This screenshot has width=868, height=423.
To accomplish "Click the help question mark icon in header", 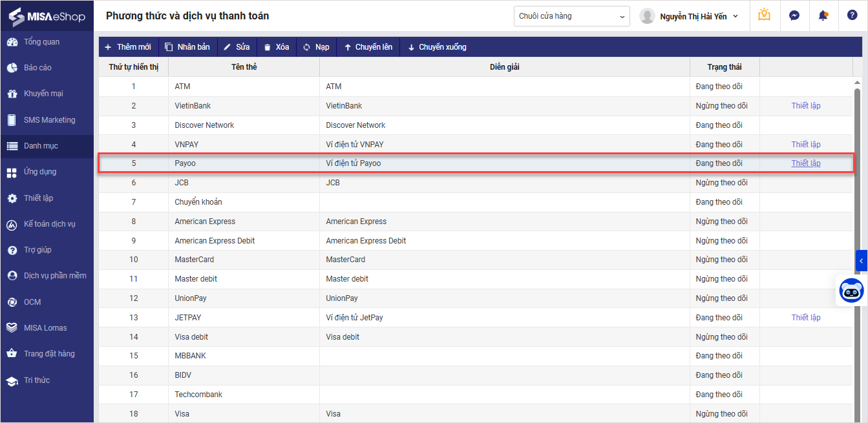I will coord(852,15).
